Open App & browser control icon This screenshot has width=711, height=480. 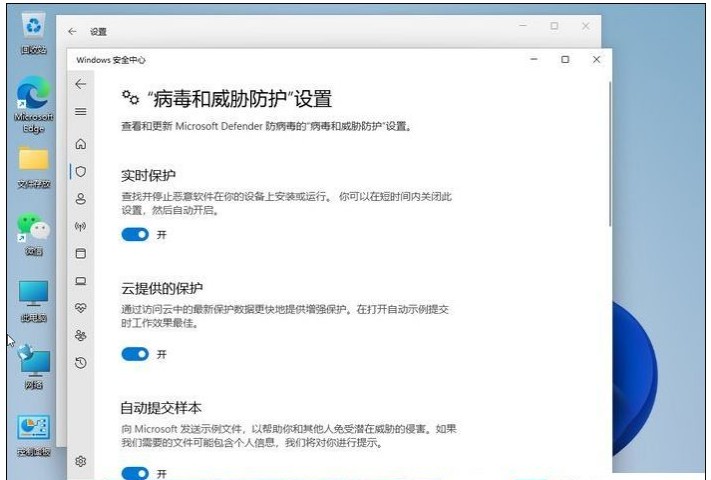pyautogui.click(x=81, y=253)
